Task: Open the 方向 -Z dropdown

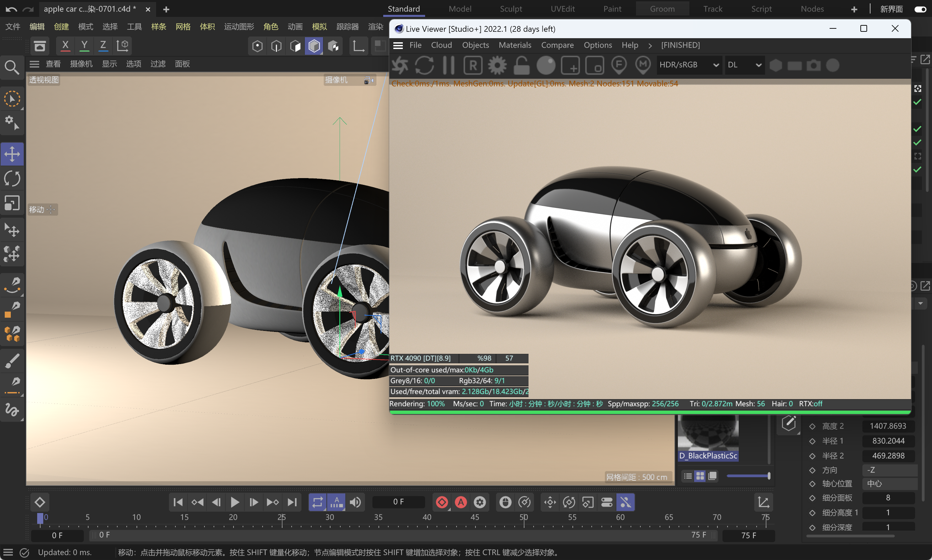Action: (889, 470)
